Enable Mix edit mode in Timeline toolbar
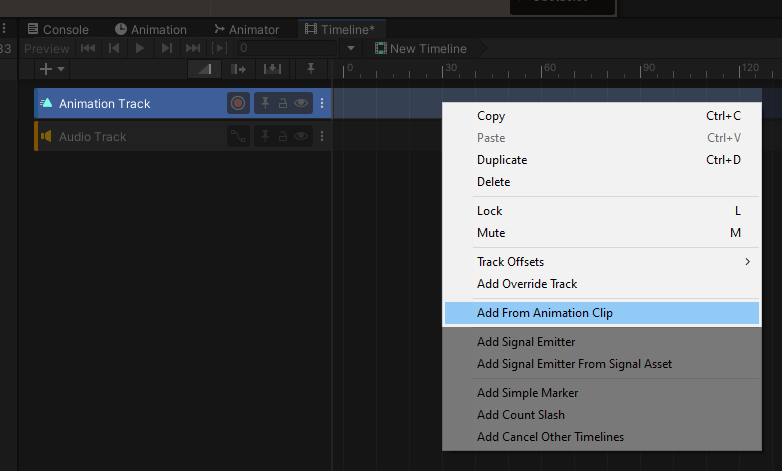Image resolution: width=782 pixels, height=471 pixels. tap(205, 69)
